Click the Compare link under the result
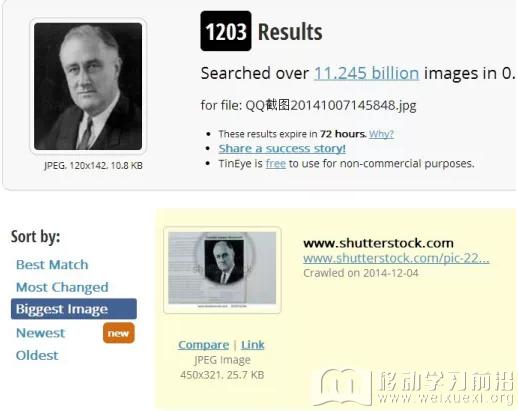 point(203,345)
